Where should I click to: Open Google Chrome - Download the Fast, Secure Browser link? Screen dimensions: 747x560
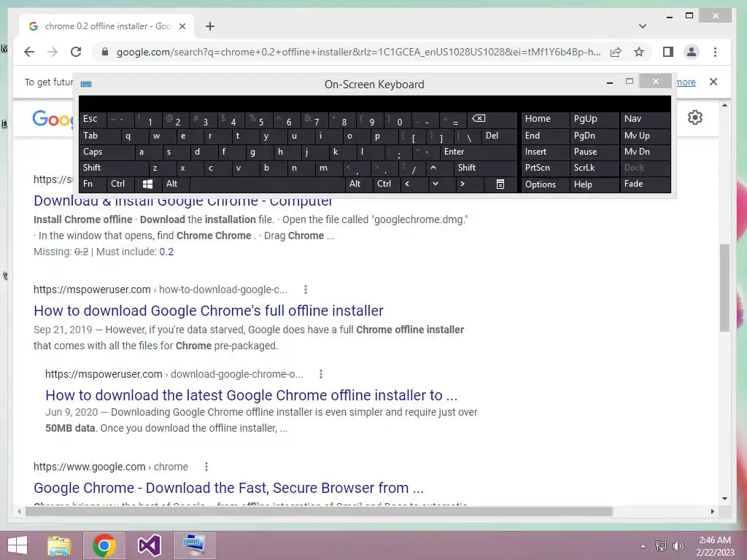click(x=228, y=488)
